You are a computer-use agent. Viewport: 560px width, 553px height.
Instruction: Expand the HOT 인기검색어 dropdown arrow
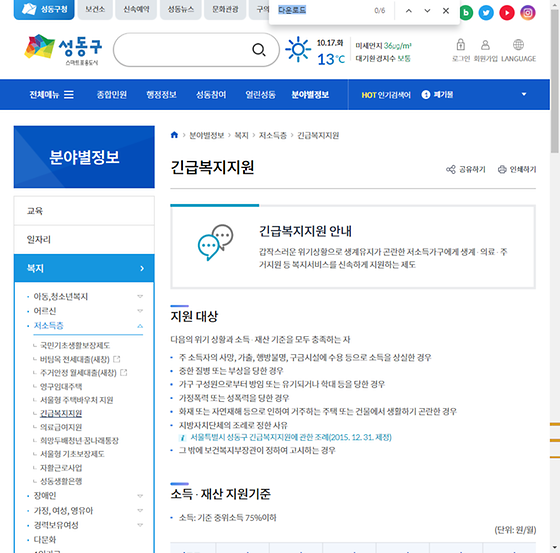coord(524,94)
